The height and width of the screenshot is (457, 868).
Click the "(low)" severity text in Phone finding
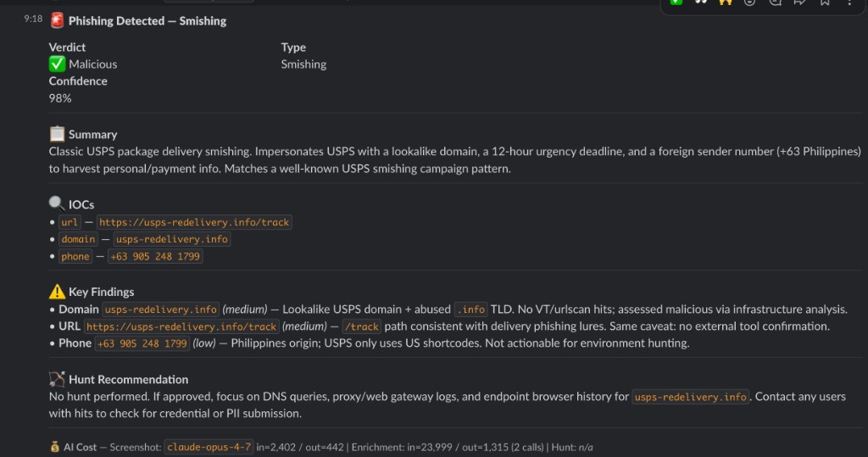203,343
